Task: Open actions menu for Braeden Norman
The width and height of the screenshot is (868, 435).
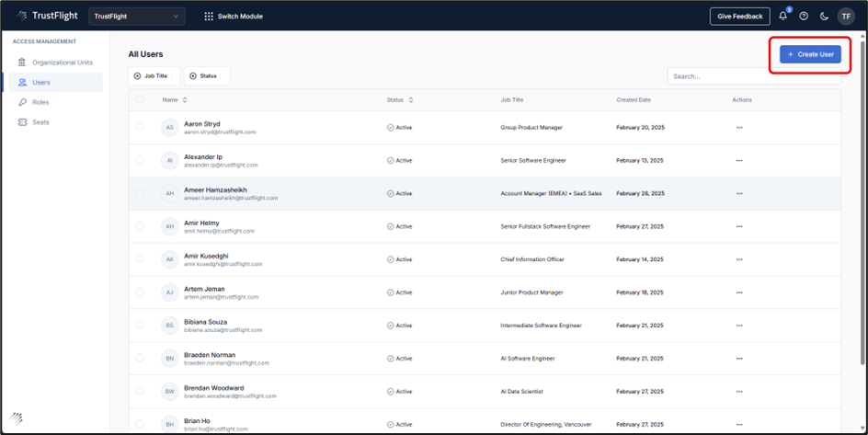Action: (x=739, y=359)
